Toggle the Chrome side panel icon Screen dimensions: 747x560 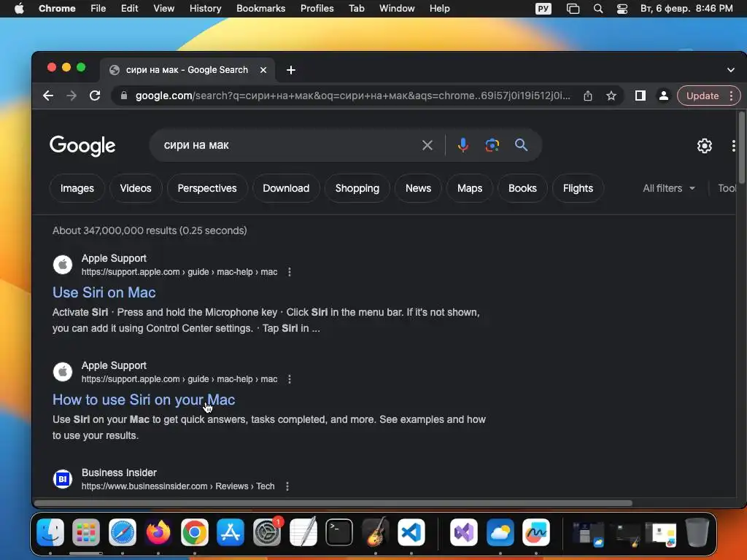point(640,96)
